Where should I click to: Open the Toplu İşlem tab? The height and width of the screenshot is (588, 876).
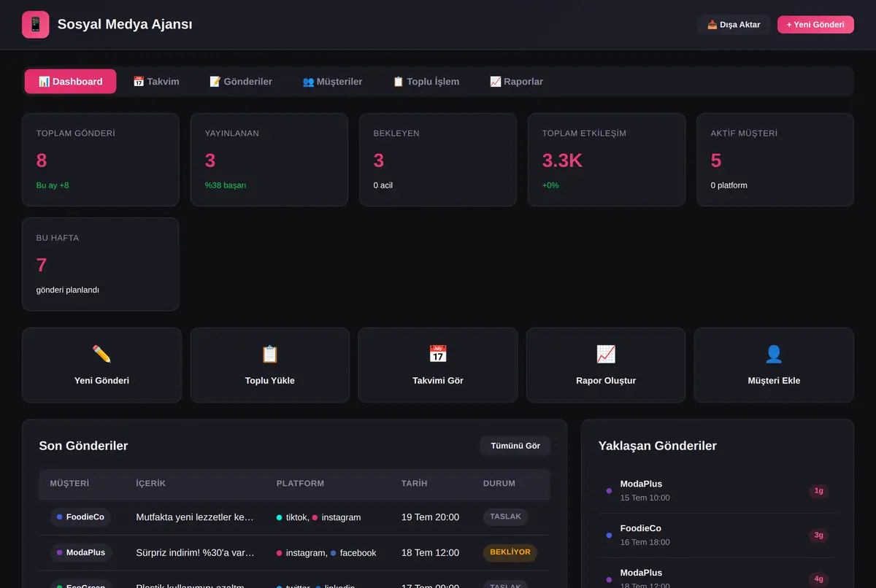tap(426, 82)
